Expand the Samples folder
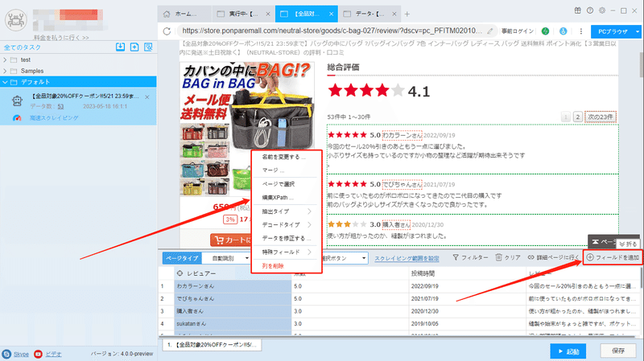 (x=5, y=71)
